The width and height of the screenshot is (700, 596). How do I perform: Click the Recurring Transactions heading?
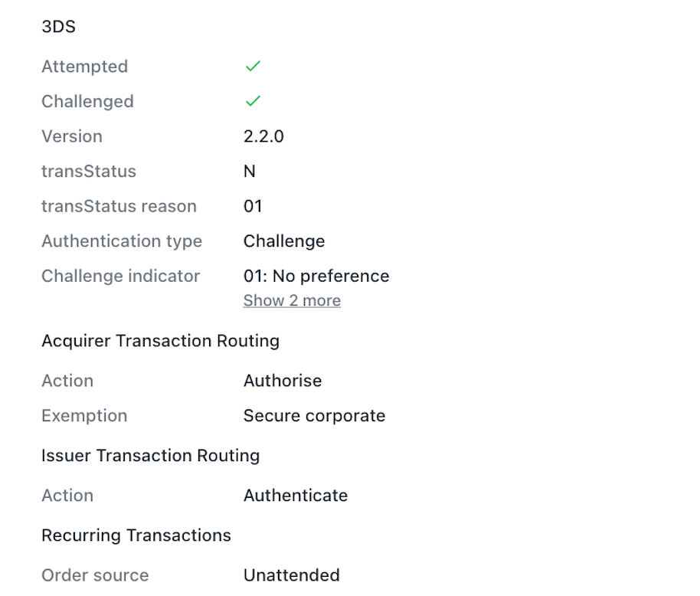tap(136, 535)
